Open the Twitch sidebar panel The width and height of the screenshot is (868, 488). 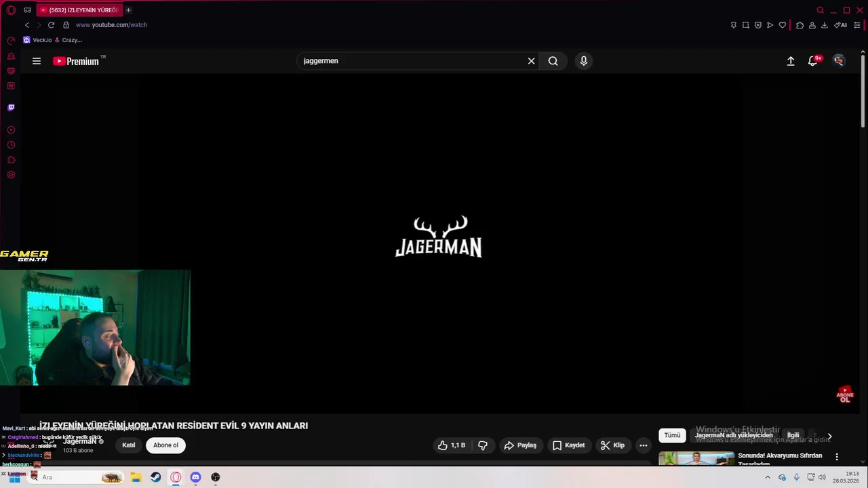(x=11, y=108)
